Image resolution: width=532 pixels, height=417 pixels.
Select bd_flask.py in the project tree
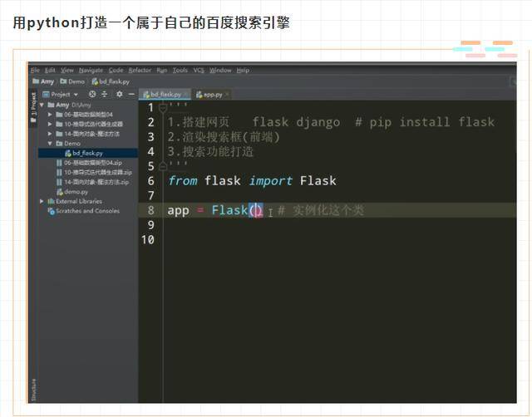click(x=87, y=153)
